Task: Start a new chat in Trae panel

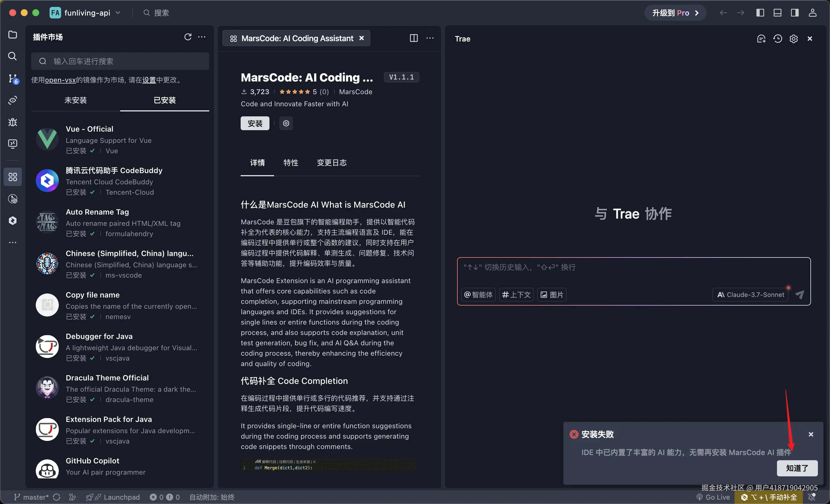Action: [762, 38]
